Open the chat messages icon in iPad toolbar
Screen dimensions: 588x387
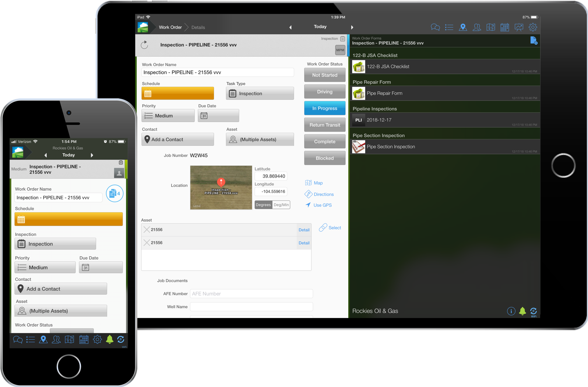point(435,27)
